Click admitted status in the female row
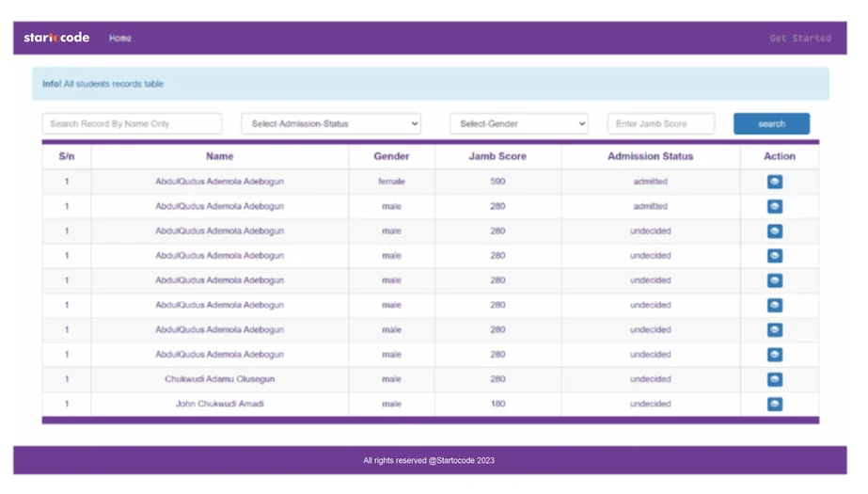The image size is (868, 494). click(x=651, y=182)
